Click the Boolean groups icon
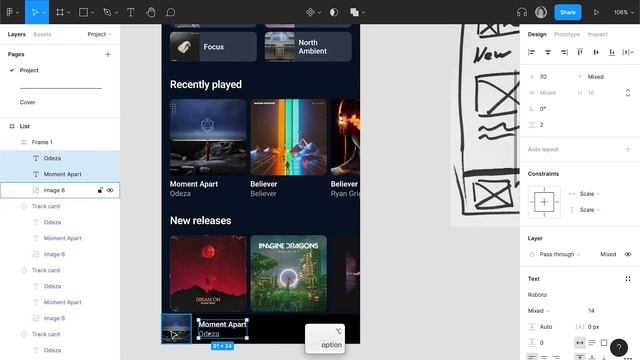Image resolution: width=640 pixels, height=360 pixels. pyautogui.click(x=354, y=12)
